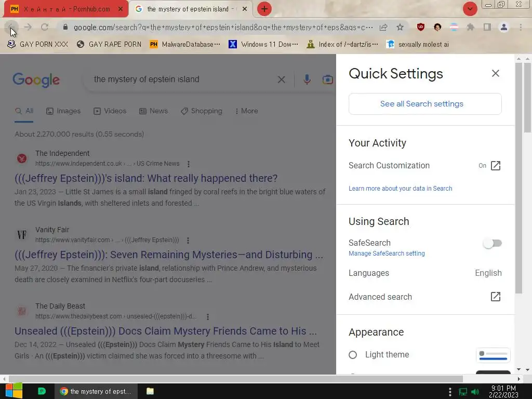Open The Daily Beast result options menu
The image size is (532, 399).
tap(208, 316)
